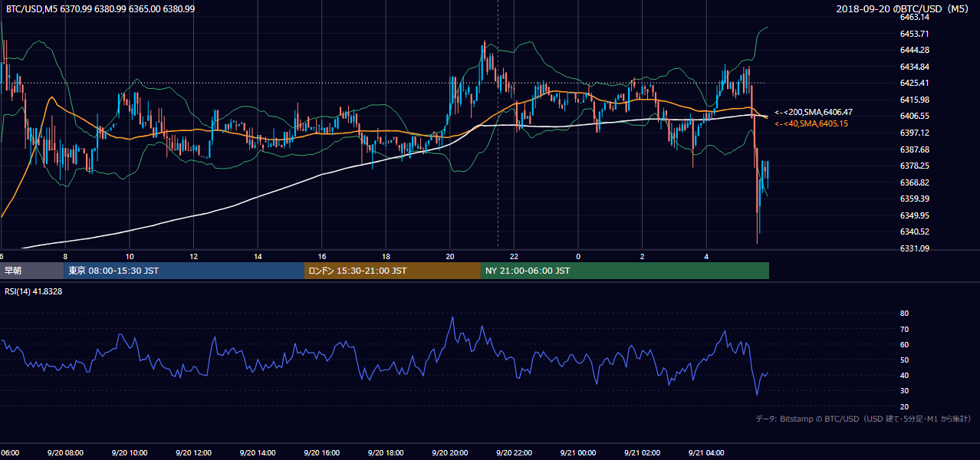Click the 9/20 14:00 date label
The image size is (980, 460).
click(258, 453)
